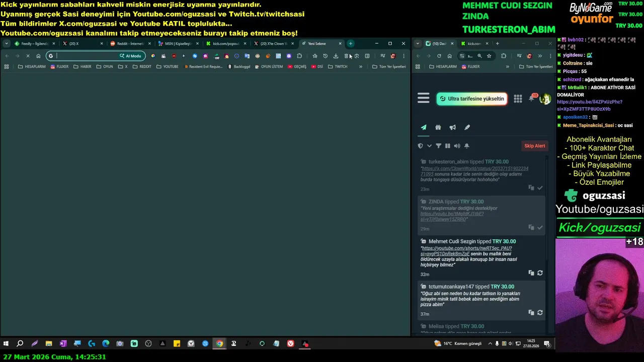This screenshot has height=362, width=644.
Task: Click the AI Modu button
Action: pyautogui.click(x=131, y=56)
